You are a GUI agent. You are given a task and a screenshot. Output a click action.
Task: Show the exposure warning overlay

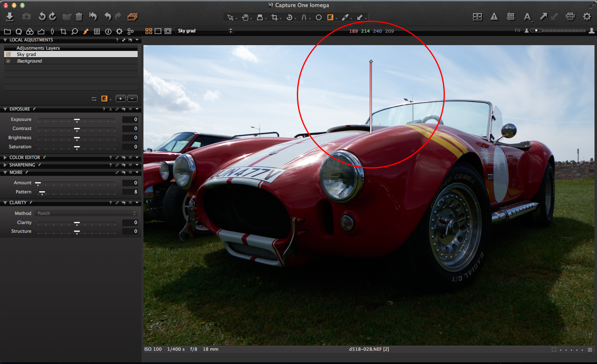494,17
